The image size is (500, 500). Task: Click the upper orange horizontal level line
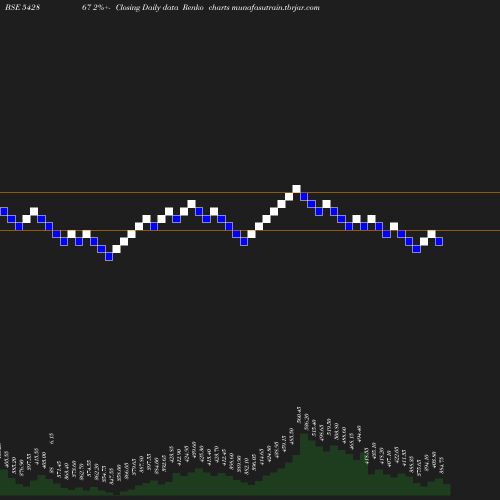250,192
